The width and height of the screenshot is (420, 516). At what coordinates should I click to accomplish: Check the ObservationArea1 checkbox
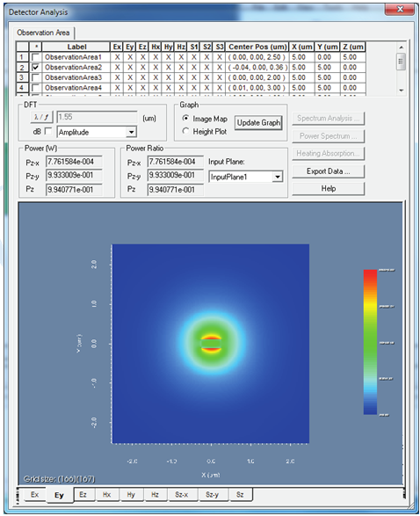click(35, 57)
